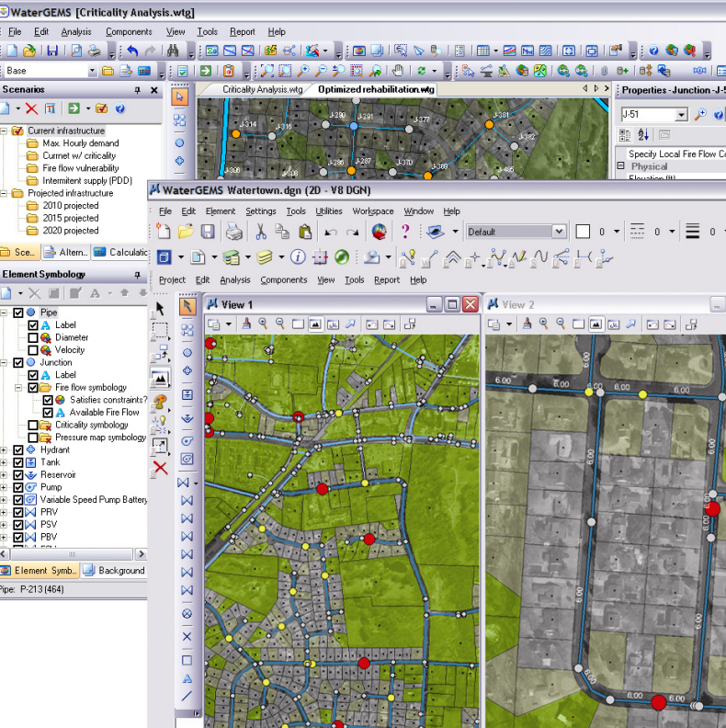Select Max. Hourly demand scenario

[x=80, y=143]
